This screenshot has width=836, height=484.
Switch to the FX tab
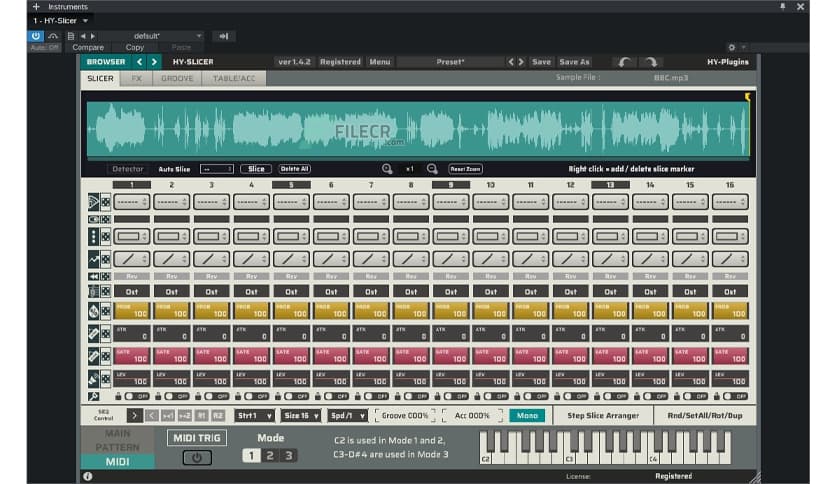click(x=136, y=78)
